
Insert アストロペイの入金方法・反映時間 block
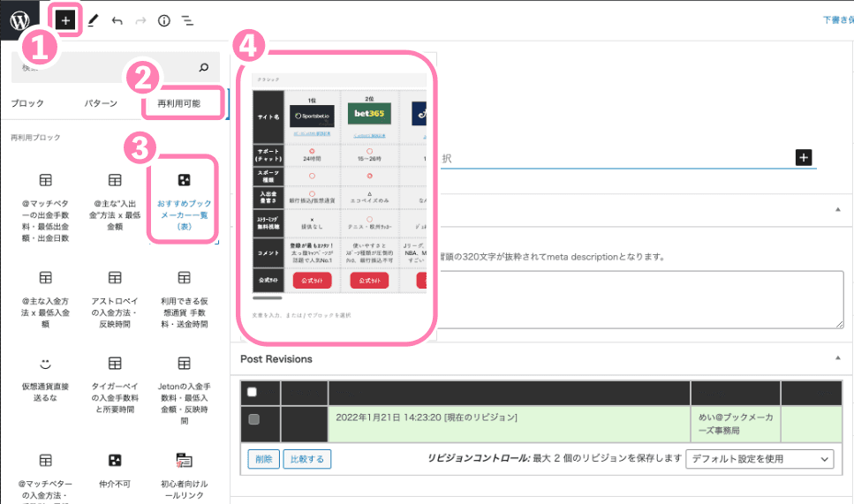(115, 300)
